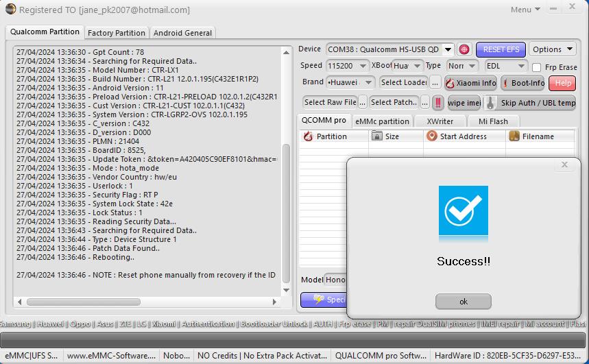Click browse button next to Select Loader
Screen dimensions: 589x364
point(435,83)
